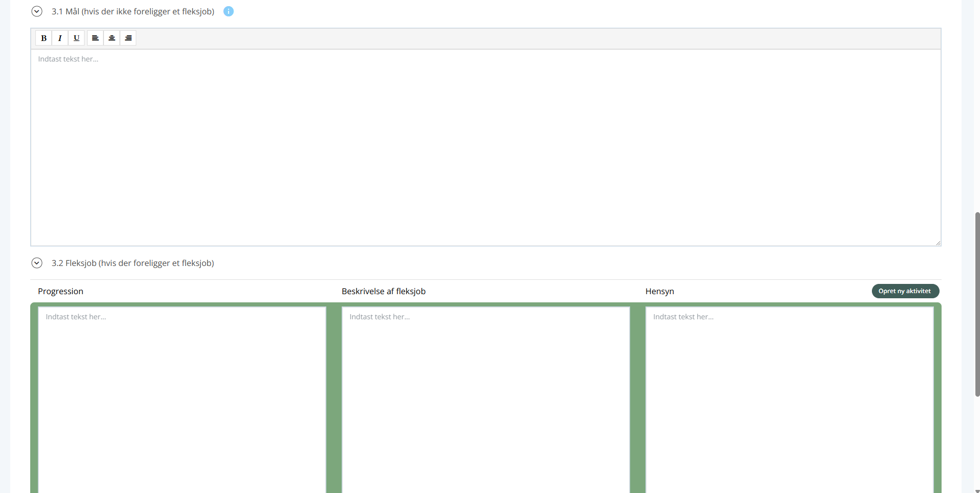Focus the Progression text field

tap(182, 400)
